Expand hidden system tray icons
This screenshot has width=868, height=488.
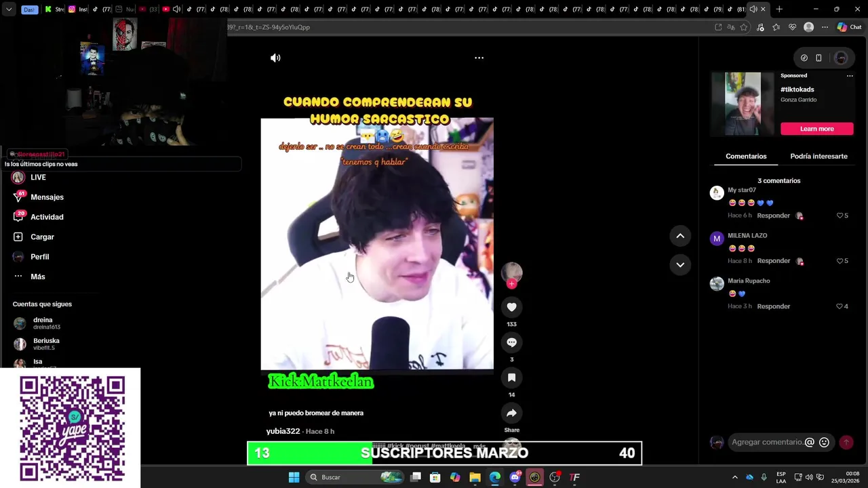(734, 477)
